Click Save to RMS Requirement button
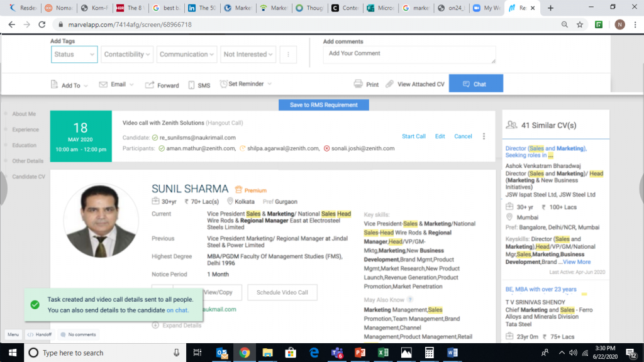The width and height of the screenshot is (644, 362). pyautogui.click(x=324, y=105)
